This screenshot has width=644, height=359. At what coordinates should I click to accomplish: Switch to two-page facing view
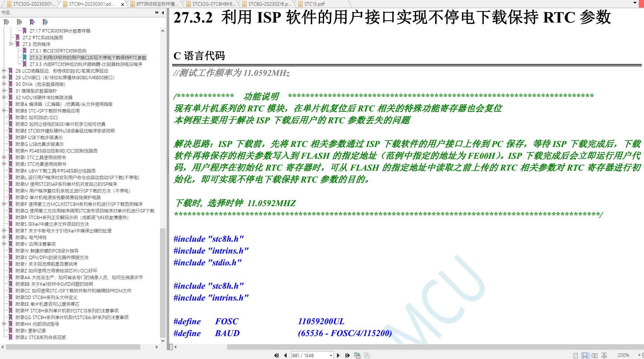click(594, 355)
